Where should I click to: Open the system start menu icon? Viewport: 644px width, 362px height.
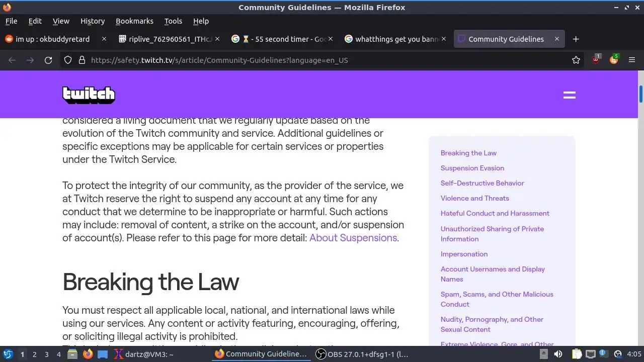[8, 354]
